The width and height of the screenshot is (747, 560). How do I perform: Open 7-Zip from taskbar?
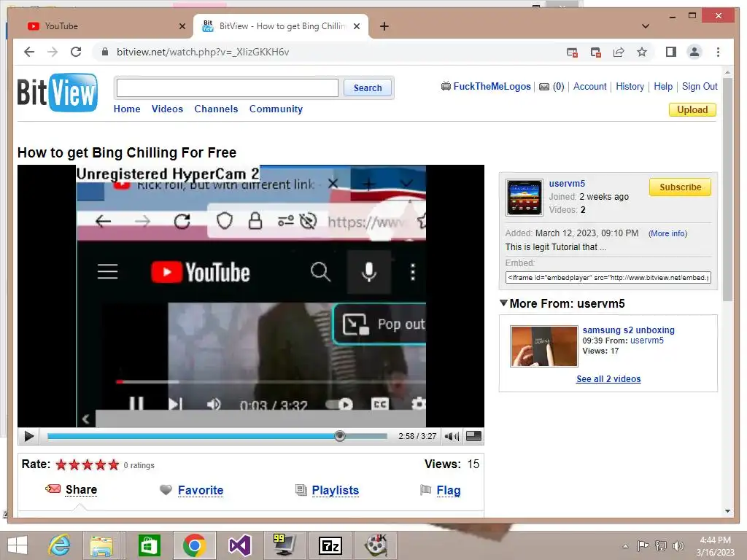pos(330,545)
